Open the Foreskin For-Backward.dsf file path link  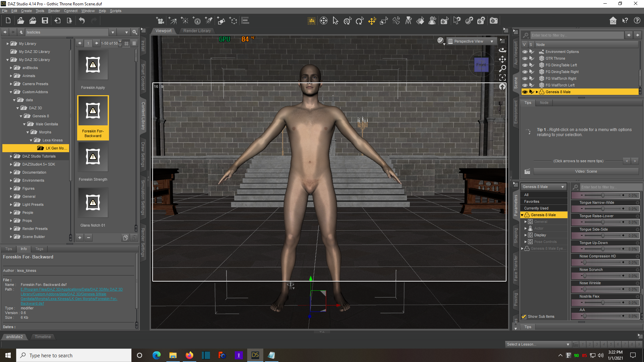71,297
